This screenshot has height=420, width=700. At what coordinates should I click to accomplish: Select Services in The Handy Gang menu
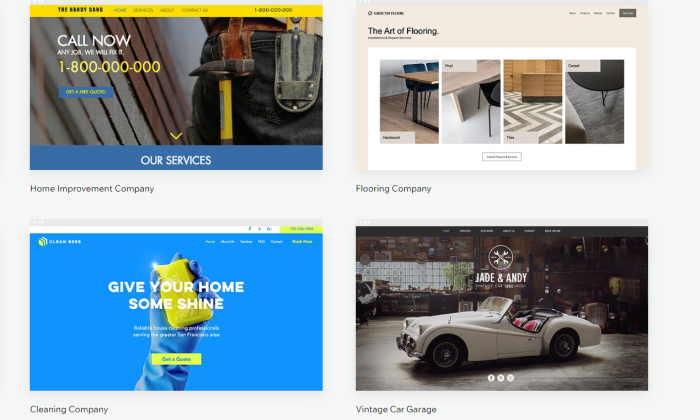[x=143, y=10]
